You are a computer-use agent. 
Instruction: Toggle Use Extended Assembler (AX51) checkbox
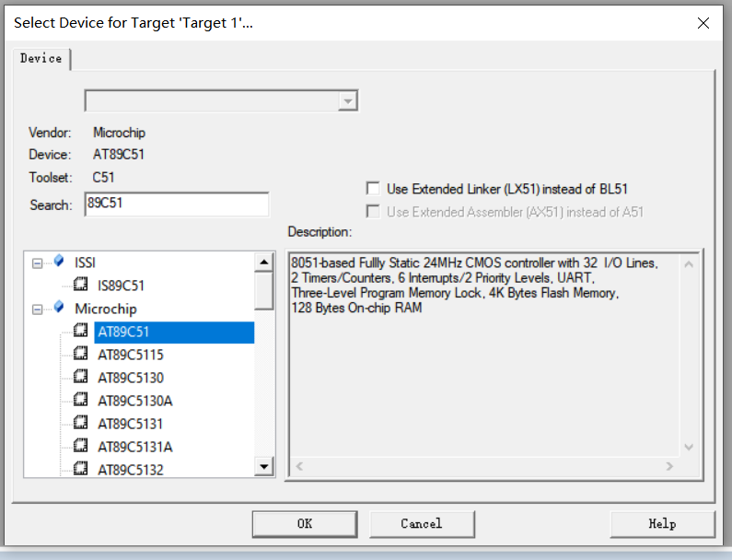[x=373, y=212]
